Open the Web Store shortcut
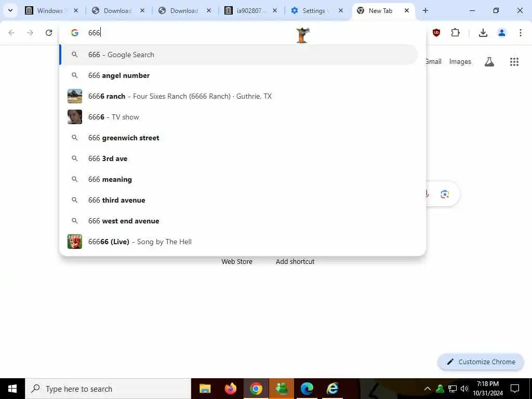Image resolution: width=532 pixels, height=399 pixels. [237, 262]
